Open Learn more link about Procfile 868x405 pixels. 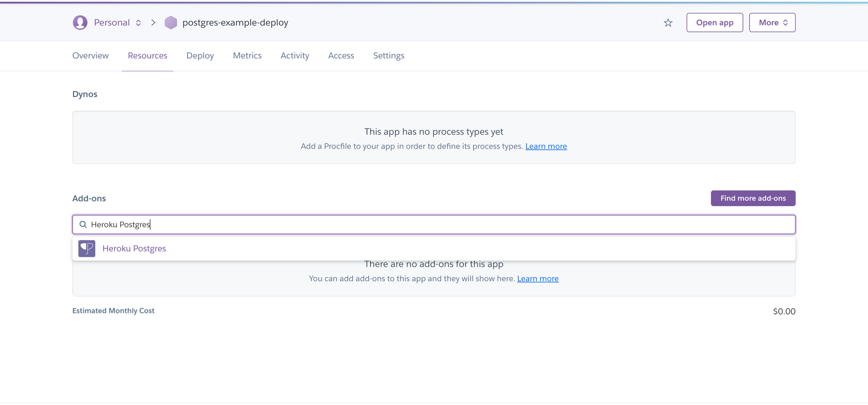point(546,146)
